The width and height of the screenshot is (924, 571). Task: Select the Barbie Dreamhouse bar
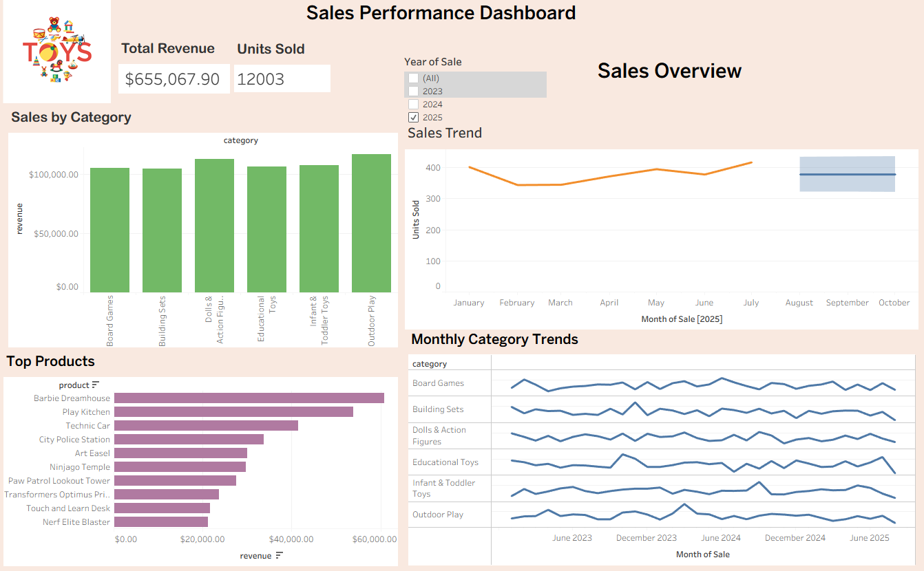[x=248, y=398]
